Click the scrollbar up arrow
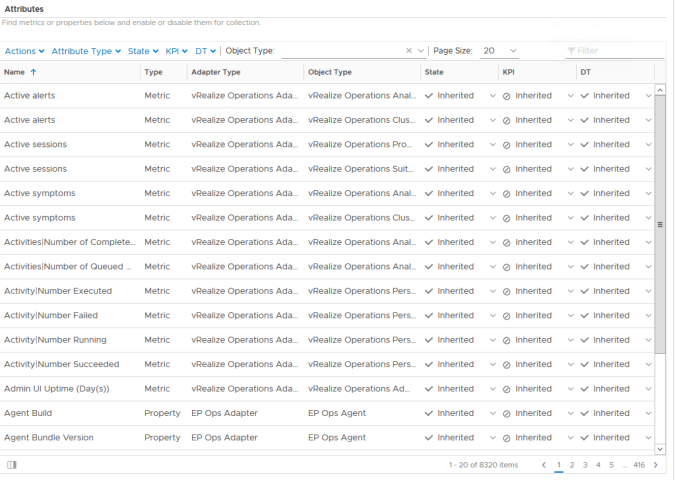The image size is (675, 480). click(660, 90)
